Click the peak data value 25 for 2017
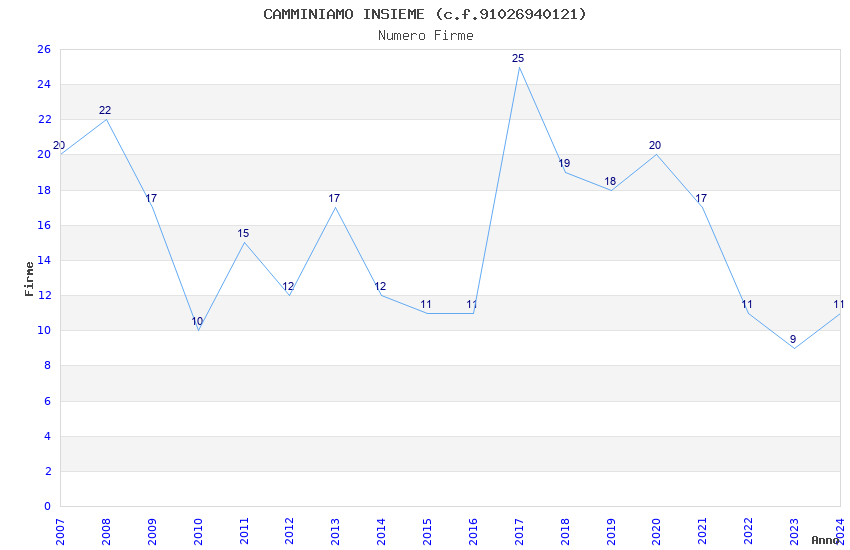850x550 pixels. pyautogui.click(x=518, y=59)
